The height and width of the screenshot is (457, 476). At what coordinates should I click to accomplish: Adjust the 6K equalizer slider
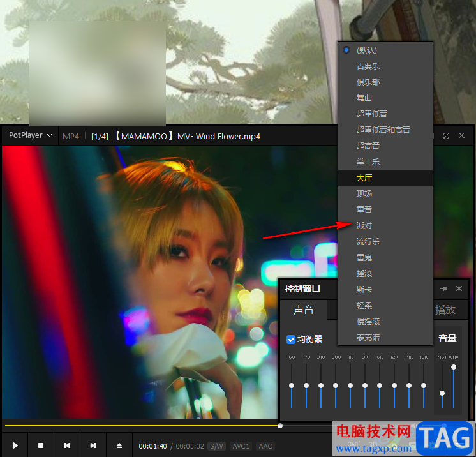pyautogui.click(x=380, y=386)
